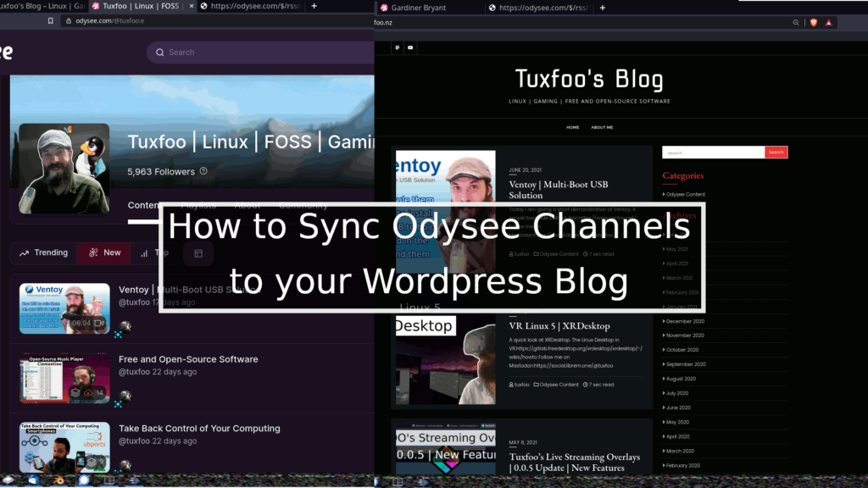This screenshot has height=488, width=868.
Task: Select the odysee.com/$/rss tab in right browser
Action: (x=539, y=8)
